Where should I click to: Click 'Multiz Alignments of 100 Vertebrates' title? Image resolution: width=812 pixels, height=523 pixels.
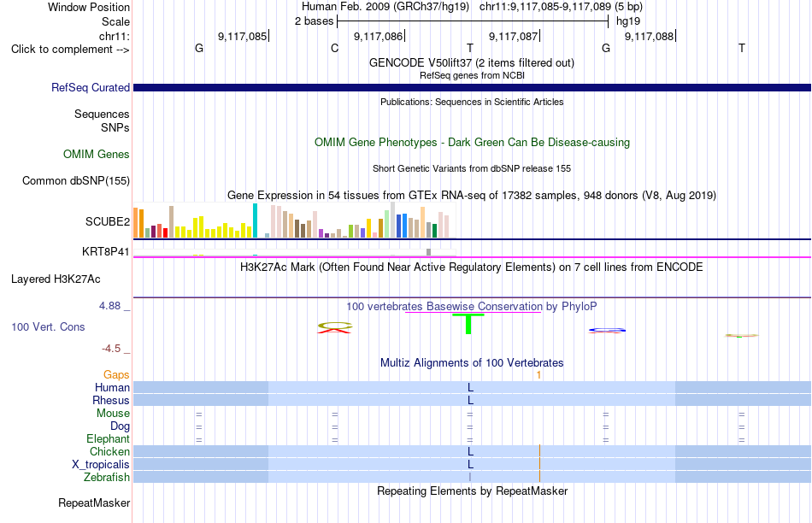click(x=472, y=362)
